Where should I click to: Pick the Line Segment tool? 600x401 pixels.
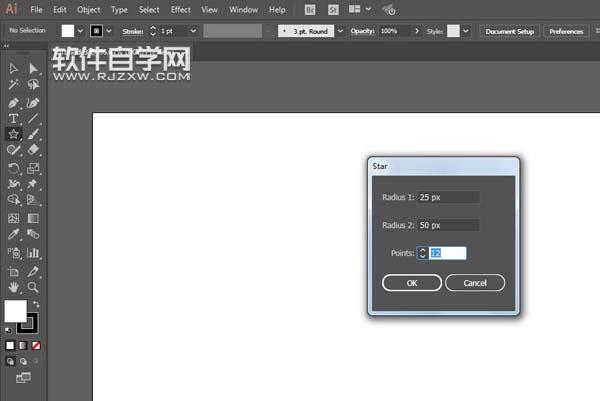click(x=33, y=119)
